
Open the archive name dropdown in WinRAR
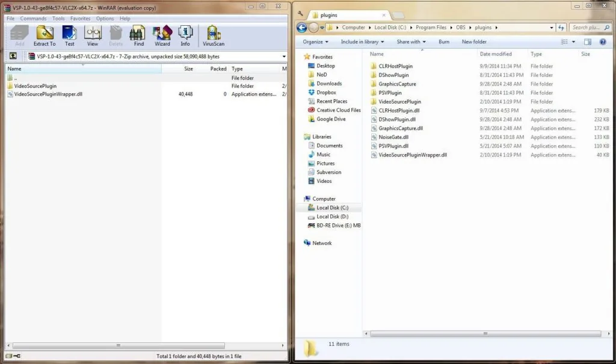[x=283, y=55]
